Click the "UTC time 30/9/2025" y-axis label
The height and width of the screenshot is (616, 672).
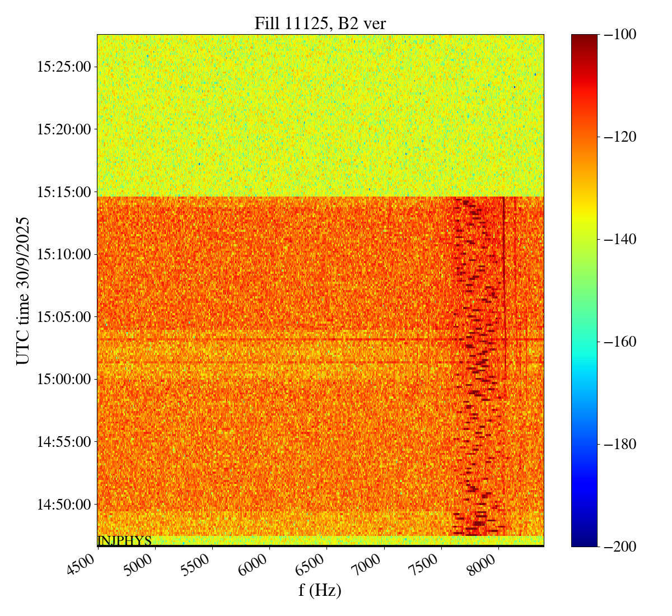click(22, 291)
